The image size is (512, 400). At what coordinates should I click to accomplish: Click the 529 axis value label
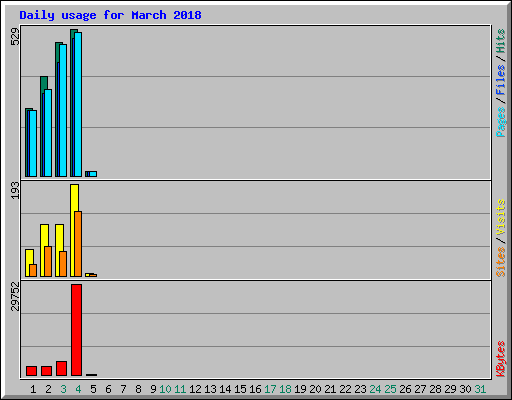point(15,36)
